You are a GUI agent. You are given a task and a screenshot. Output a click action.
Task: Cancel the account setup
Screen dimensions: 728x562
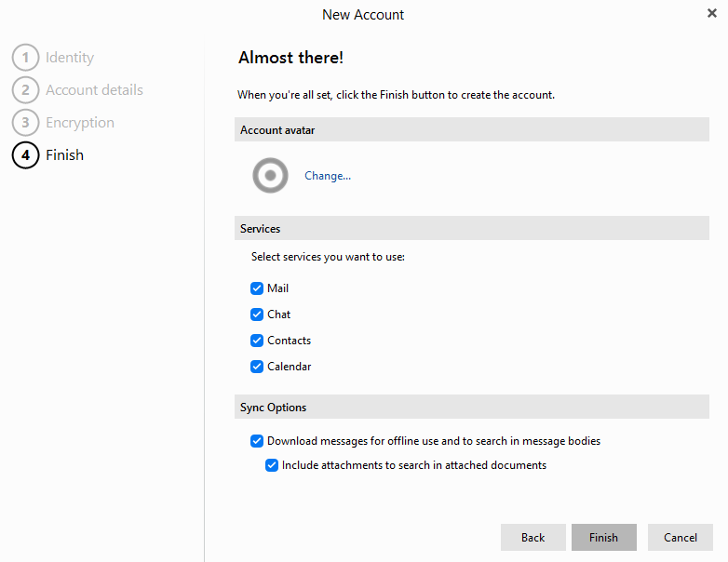tap(680, 537)
